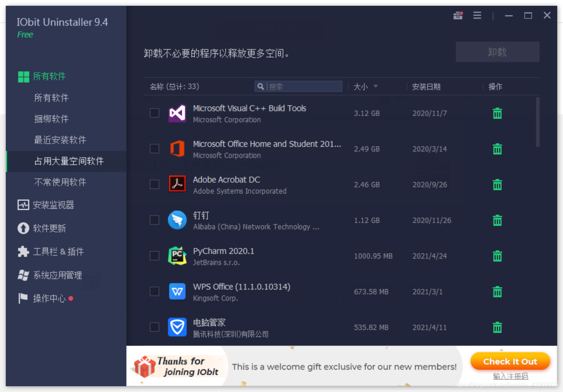The height and width of the screenshot is (392, 563).
Task: Check the 钉钉 row checkbox
Action: click(155, 220)
